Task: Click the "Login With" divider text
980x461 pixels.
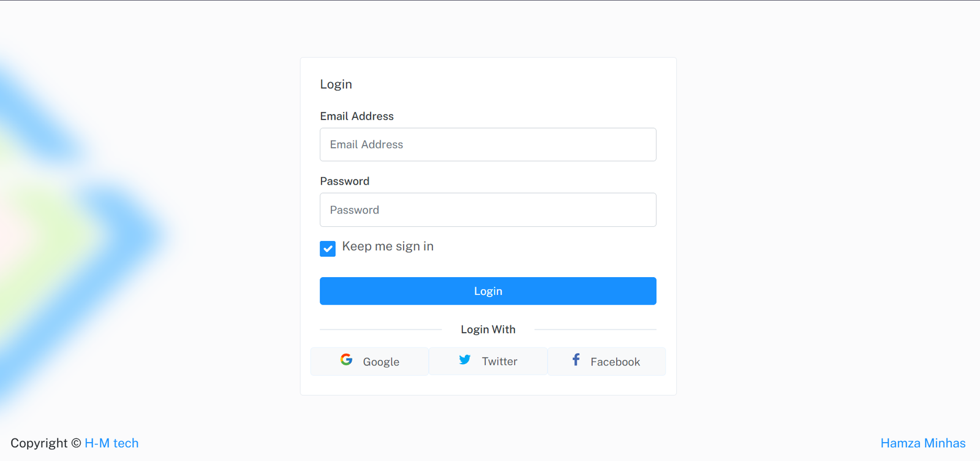Action: [x=488, y=330]
